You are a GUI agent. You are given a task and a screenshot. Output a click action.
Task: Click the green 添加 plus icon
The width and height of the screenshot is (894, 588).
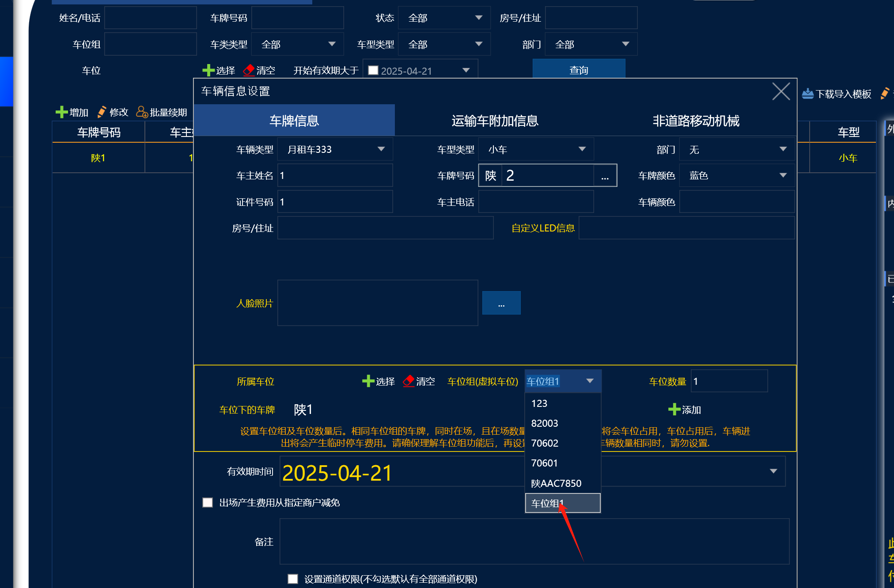click(x=674, y=410)
